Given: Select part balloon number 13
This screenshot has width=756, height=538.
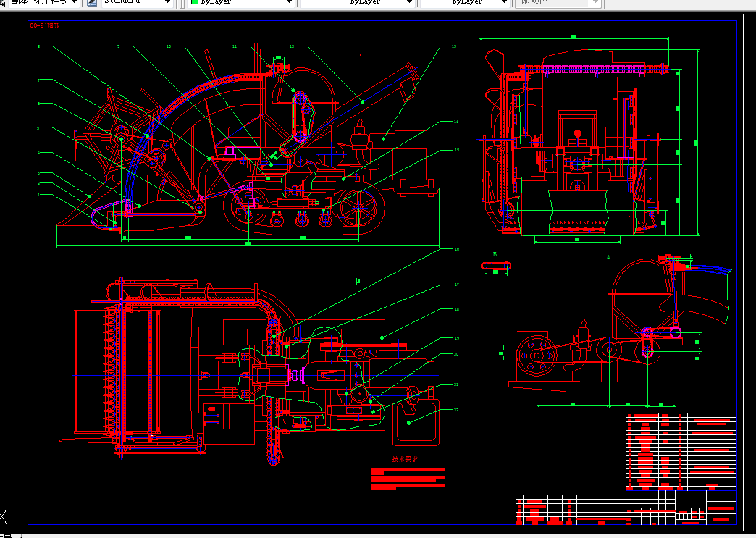Looking at the screenshot, I should 454,46.
